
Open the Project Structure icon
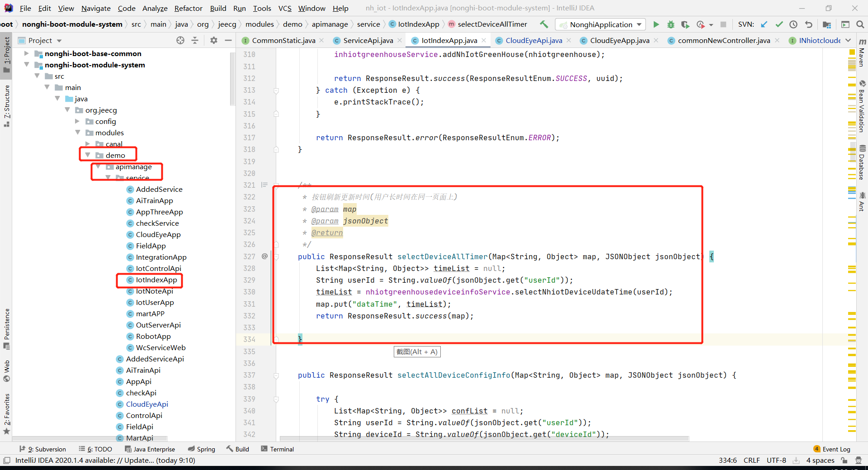(827, 24)
